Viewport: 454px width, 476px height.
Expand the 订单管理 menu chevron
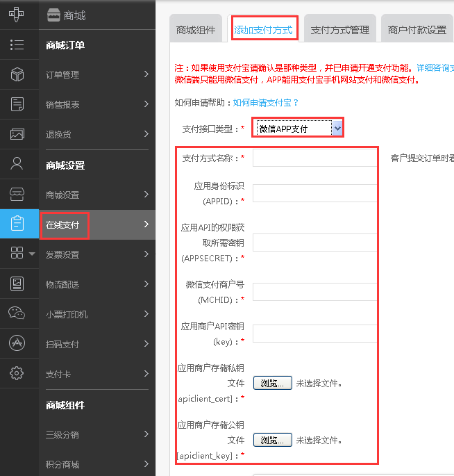click(146, 74)
